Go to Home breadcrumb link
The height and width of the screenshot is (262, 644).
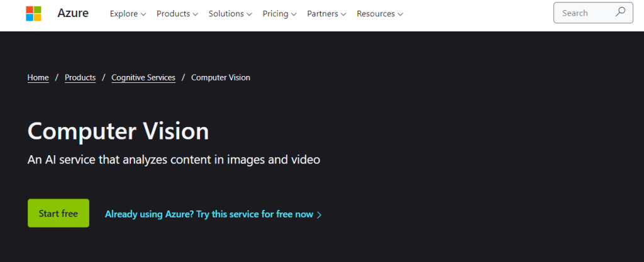click(38, 77)
